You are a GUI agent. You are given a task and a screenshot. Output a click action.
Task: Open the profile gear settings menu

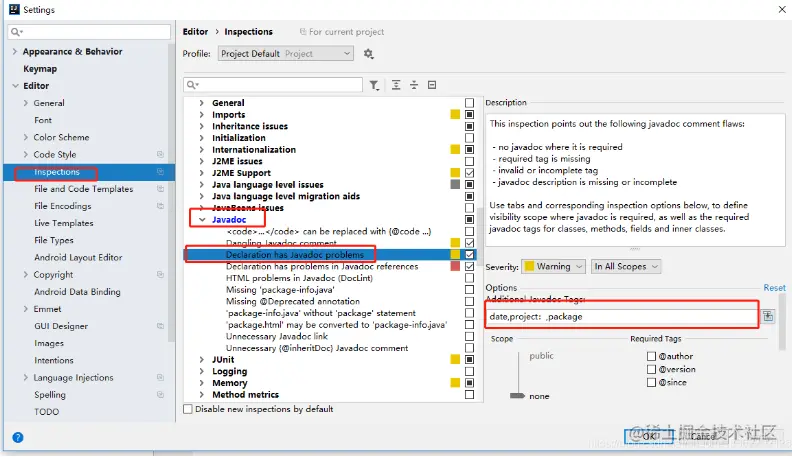pyautogui.click(x=369, y=54)
